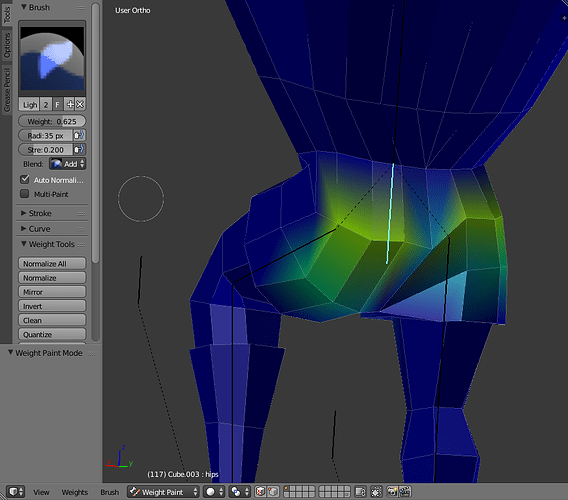This screenshot has width=568, height=500.
Task: Click the Ligh brush name field
Action: (x=29, y=104)
